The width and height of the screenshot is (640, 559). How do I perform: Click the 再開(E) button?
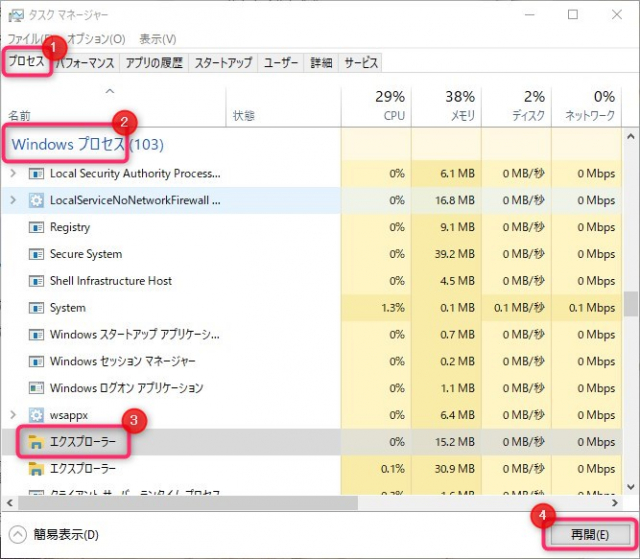click(x=589, y=534)
